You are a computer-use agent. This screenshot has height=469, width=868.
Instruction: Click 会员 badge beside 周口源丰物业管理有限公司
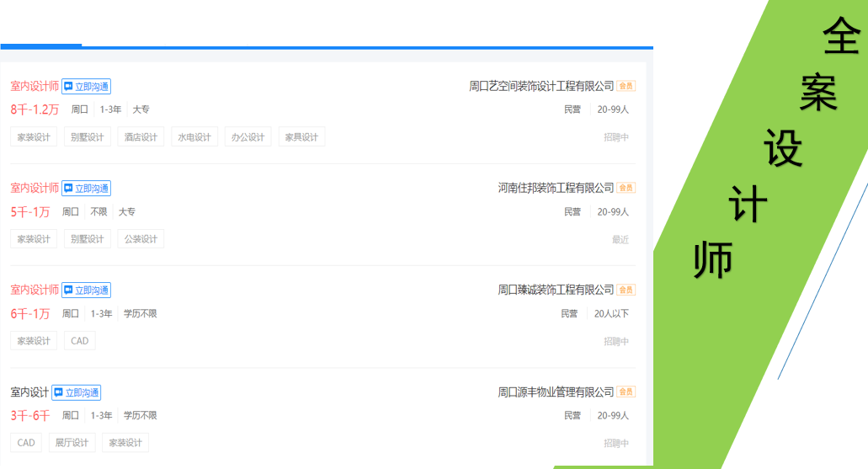(626, 392)
